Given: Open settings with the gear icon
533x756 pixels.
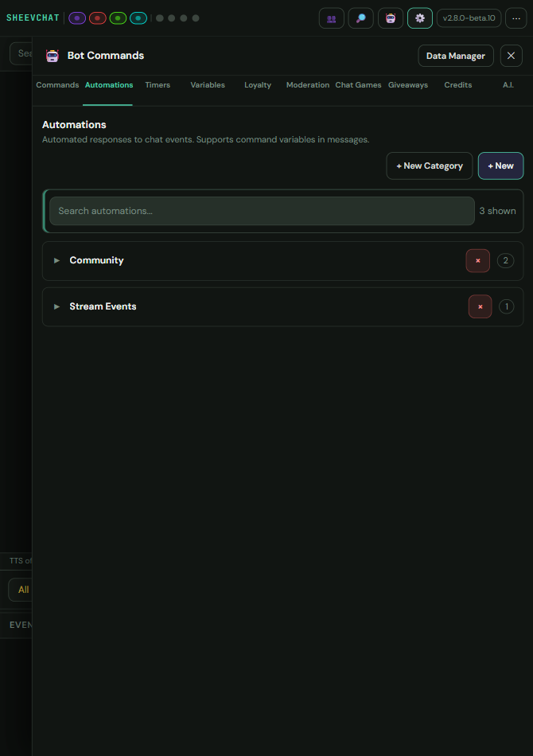Looking at the screenshot, I should coord(420,18).
